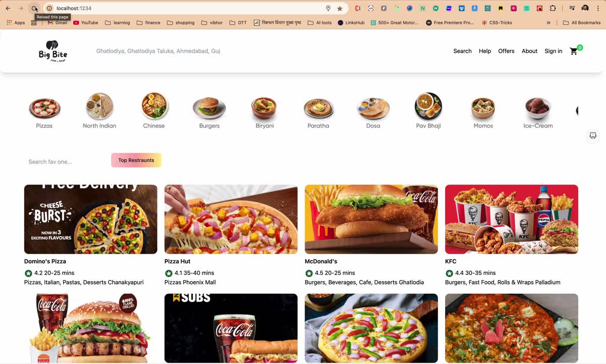Viewport: 606px width, 364px height.
Task: Click the Sign in link
Action: pos(553,51)
